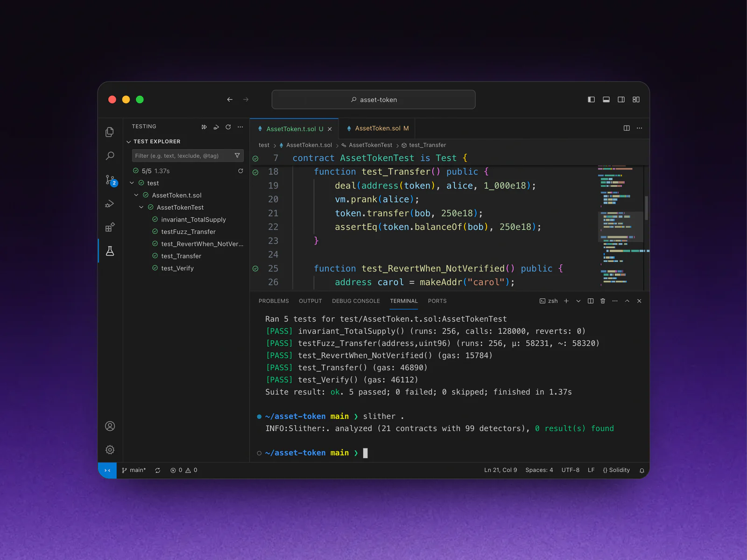This screenshot has height=560, width=747.
Task: Toggle the bottom panel layout button
Action: (x=606, y=99)
